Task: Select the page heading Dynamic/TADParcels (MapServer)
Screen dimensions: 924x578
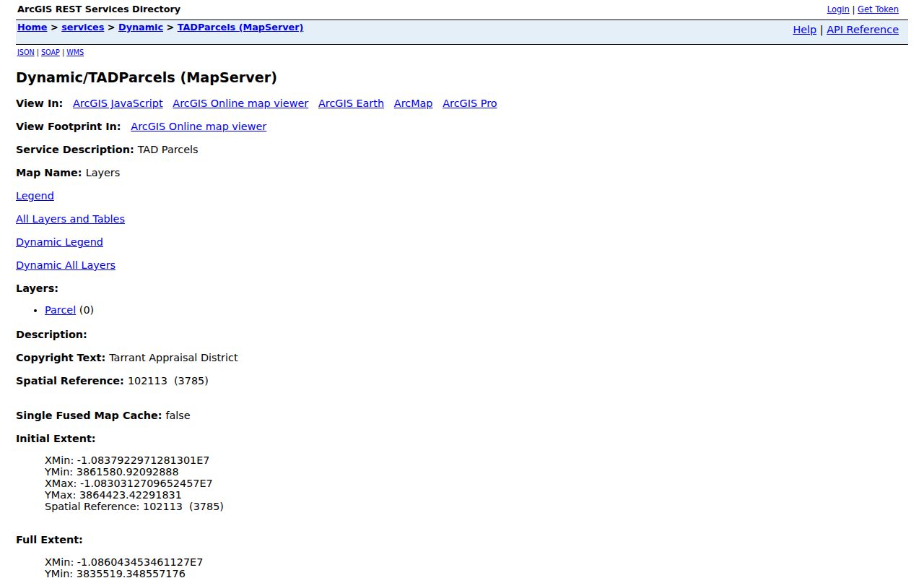Action: 147,77
